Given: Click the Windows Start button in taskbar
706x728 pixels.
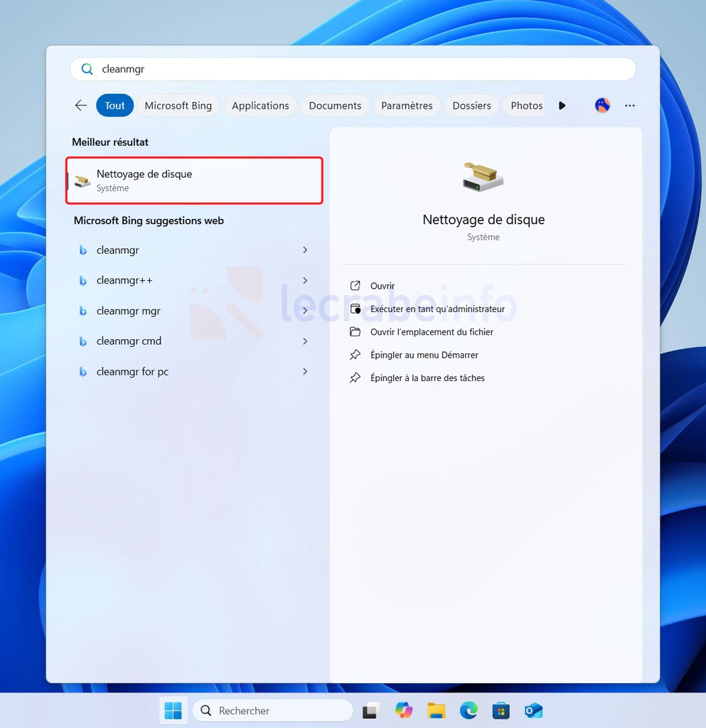Looking at the screenshot, I should [x=173, y=710].
